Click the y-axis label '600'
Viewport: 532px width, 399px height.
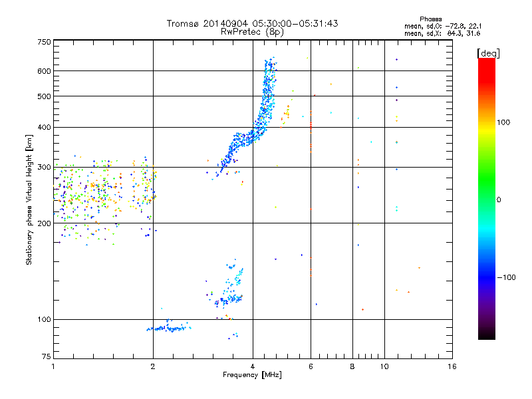[44, 71]
